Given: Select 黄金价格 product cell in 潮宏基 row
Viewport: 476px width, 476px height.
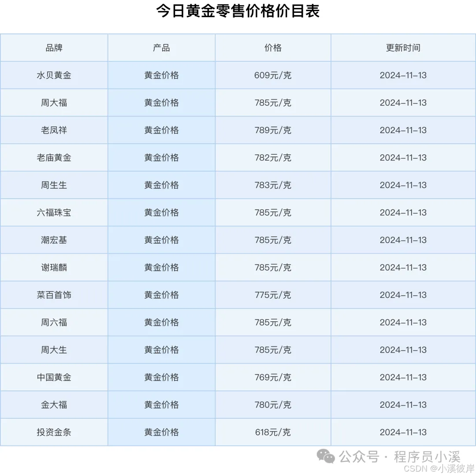Looking at the screenshot, I should (x=161, y=240).
